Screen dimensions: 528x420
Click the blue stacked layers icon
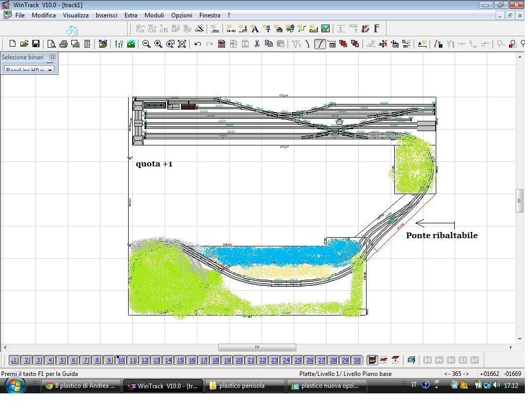pos(411,360)
